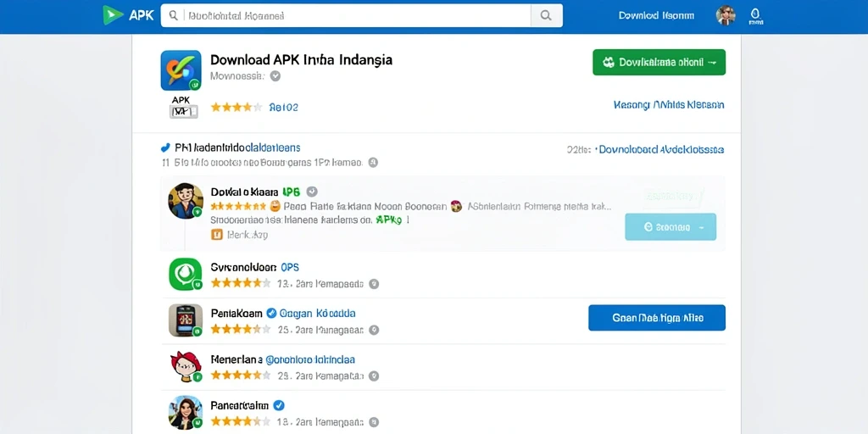Click the info icon in Panaeraiam row
The image size is (868, 434).
[x=374, y=422]
